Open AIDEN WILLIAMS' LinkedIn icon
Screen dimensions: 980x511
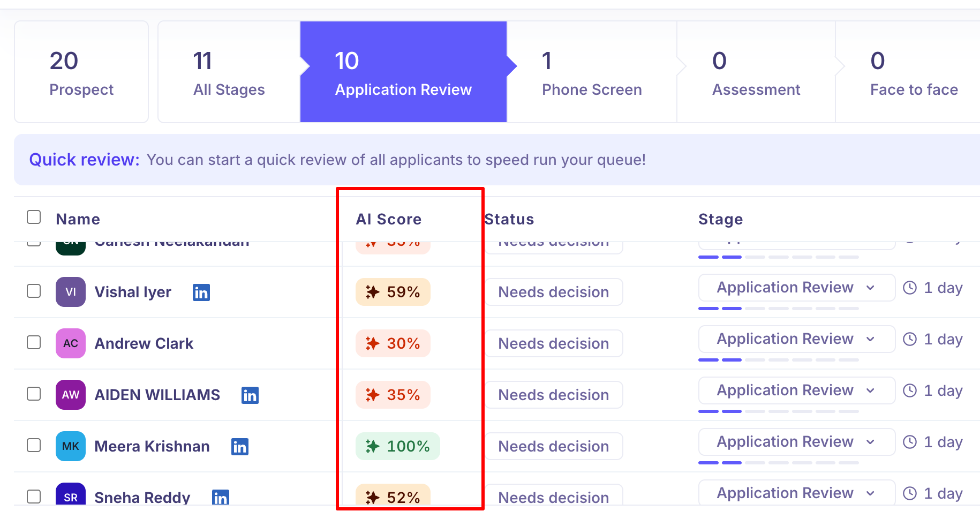point(250,395)
